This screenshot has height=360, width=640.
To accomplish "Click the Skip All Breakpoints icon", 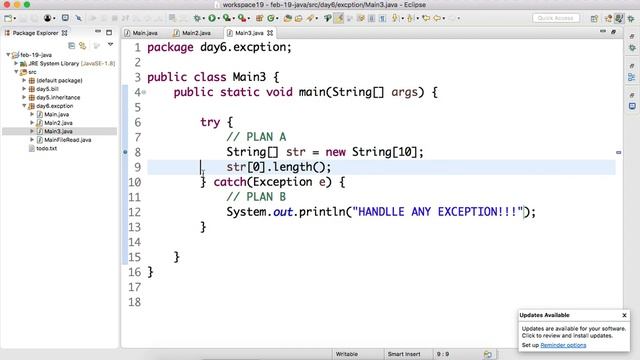I will [78, 18].
